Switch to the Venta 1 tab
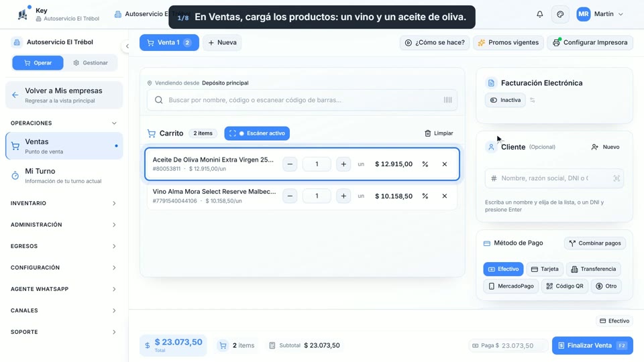The width and height of the screenshot is (644, 362). click(169, 42)
